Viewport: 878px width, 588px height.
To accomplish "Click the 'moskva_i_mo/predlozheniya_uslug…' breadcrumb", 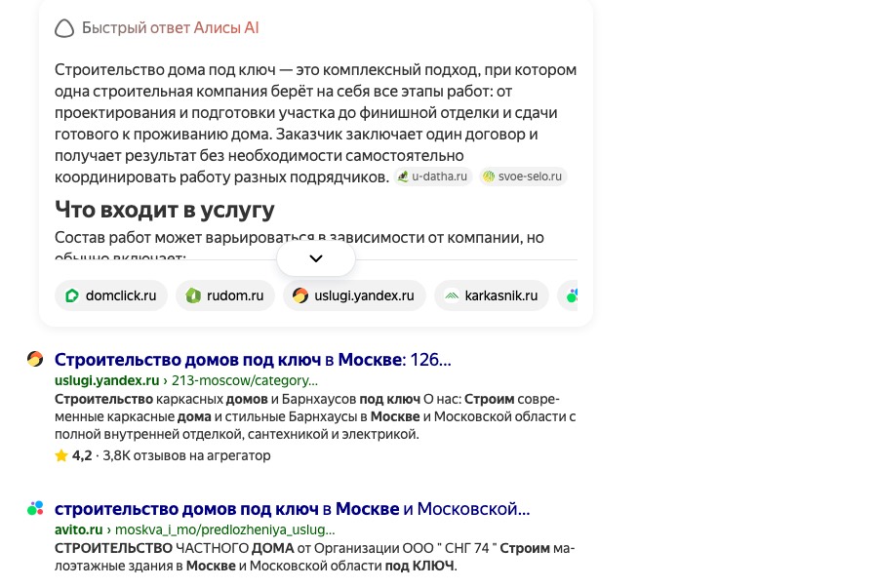I will tap(225, 529).
